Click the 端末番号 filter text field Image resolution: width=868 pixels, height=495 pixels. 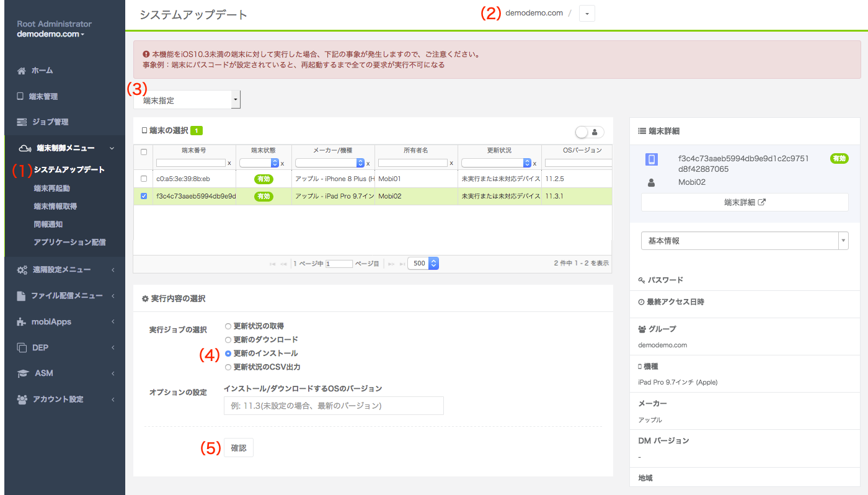pyautogui.click(x=191, y=163)
